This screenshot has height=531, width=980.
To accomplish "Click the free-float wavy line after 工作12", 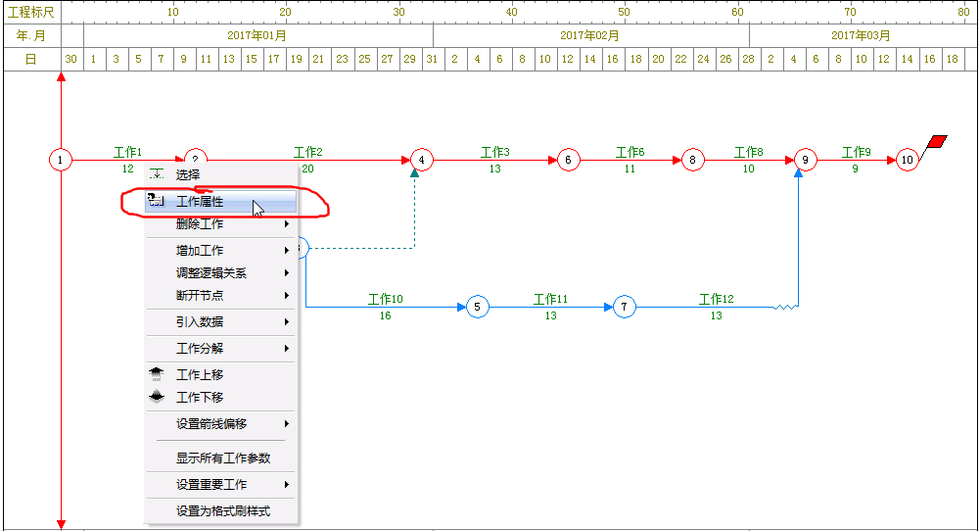I will click(785, 307).
